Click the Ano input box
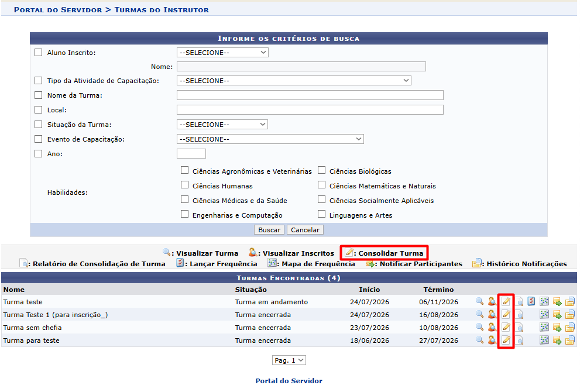 coord(191,153)
